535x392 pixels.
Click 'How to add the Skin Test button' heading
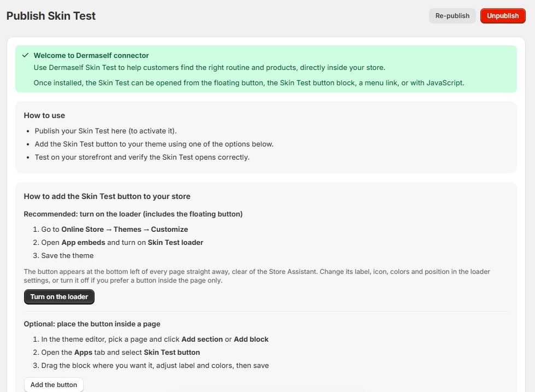(x=107, y=196)
